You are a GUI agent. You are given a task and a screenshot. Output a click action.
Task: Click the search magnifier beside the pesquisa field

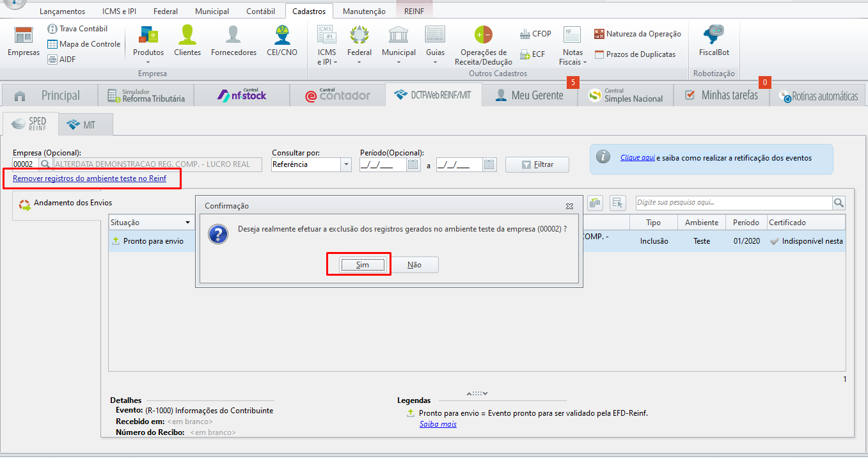[839, 203]
